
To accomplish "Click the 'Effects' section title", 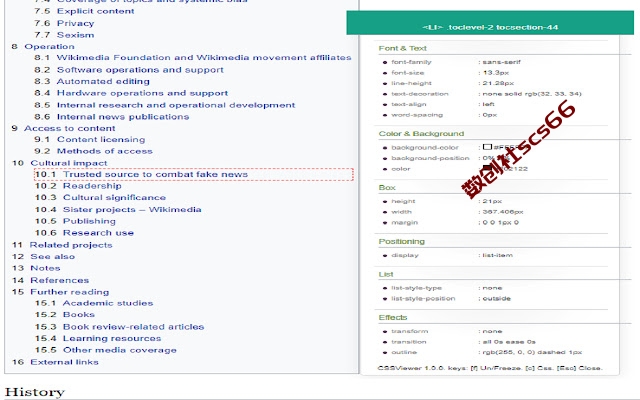I will (x=393, y=318).
